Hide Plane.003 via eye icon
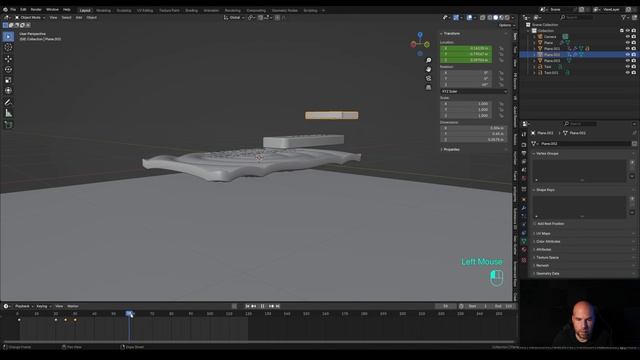This screenshot has height=360, width=640. 628,60
